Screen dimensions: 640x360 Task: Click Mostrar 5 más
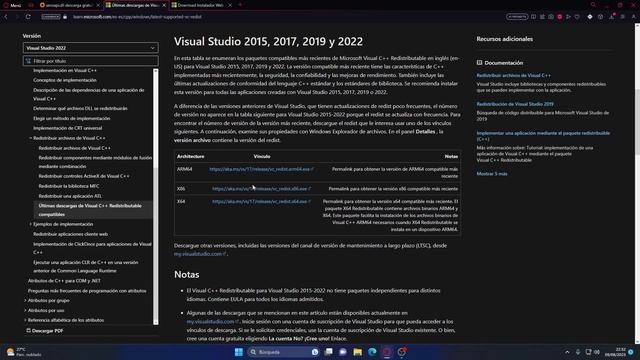(x=492, y=174)
